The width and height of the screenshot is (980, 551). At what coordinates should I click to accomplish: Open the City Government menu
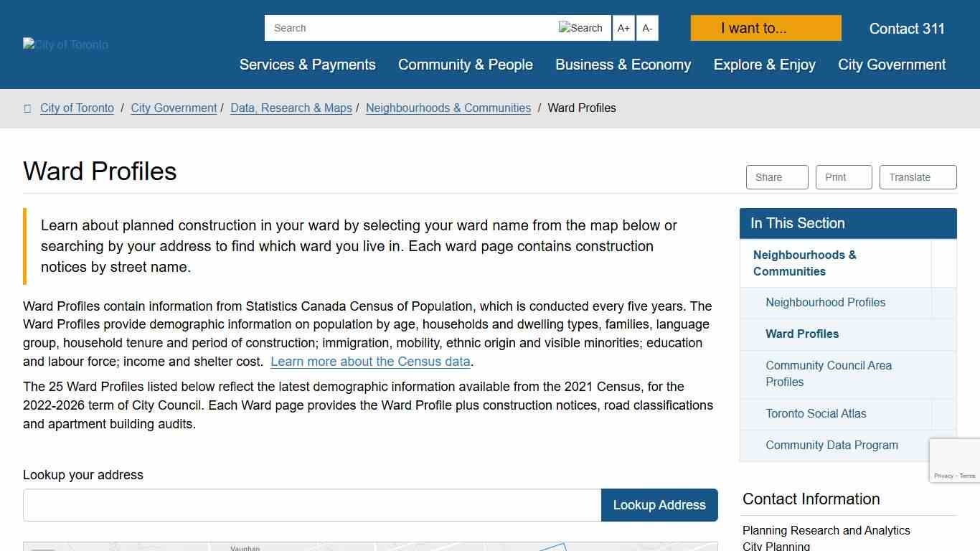(x=892, y=65)
